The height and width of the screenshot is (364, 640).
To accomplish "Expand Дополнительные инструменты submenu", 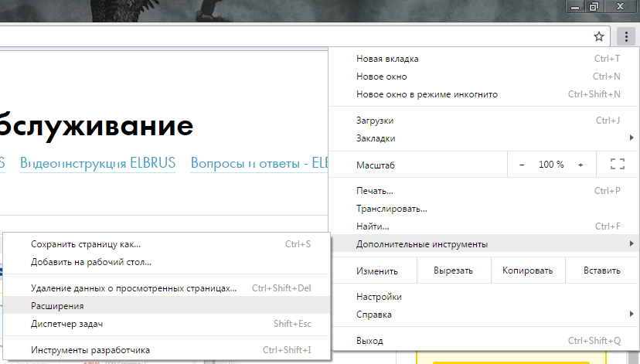I will click(x=422, y=244).
